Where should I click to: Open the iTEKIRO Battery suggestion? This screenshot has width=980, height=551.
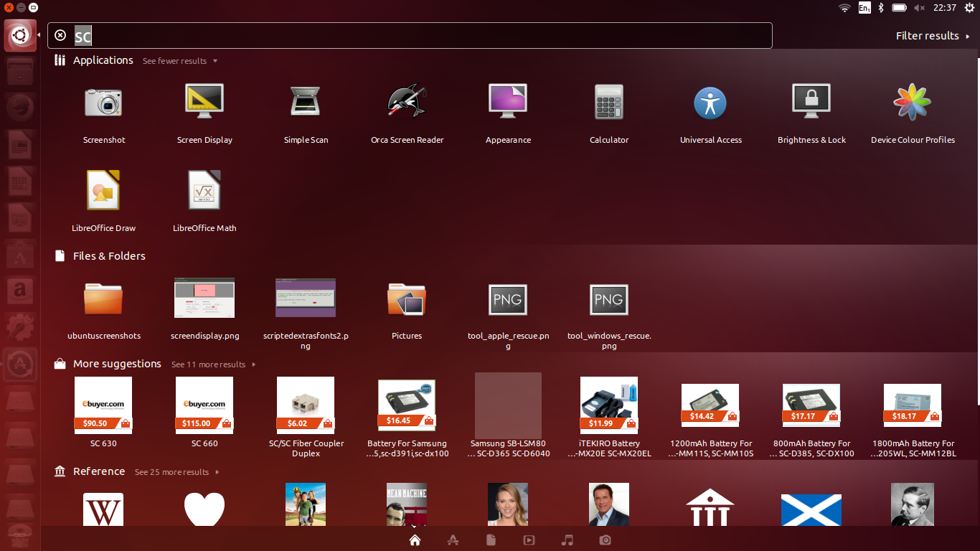click(609, 416)
